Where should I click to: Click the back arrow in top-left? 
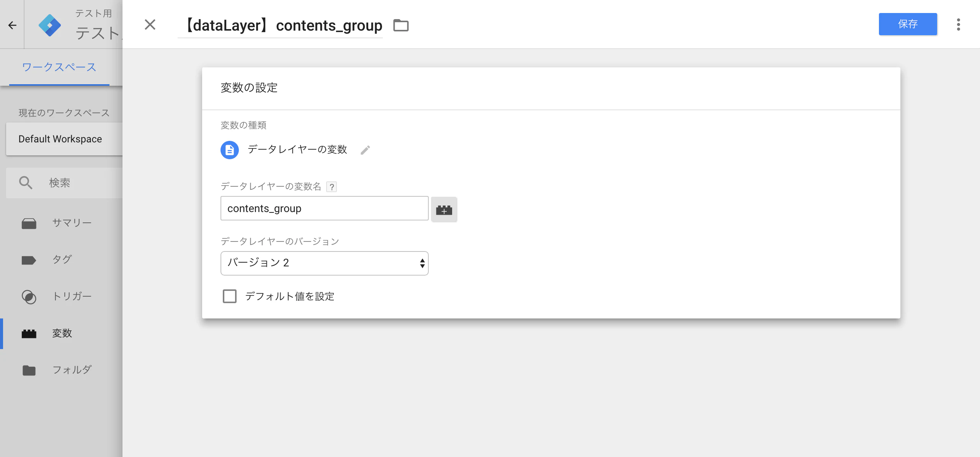[x=12, y=25]
